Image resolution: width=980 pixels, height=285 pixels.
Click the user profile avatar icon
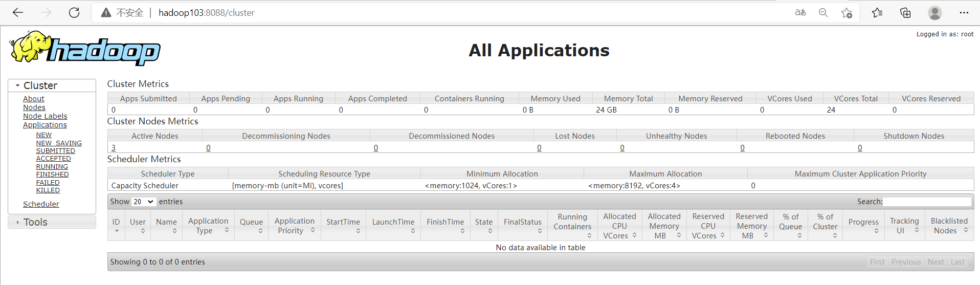point(934,13)
